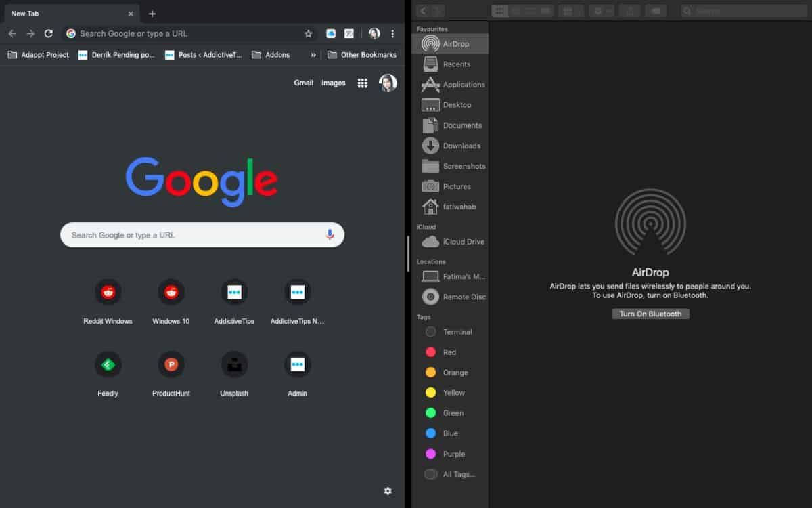Open the Unsplash shortcut
This screenshot has width=812, height=508.
pos(234,374)
